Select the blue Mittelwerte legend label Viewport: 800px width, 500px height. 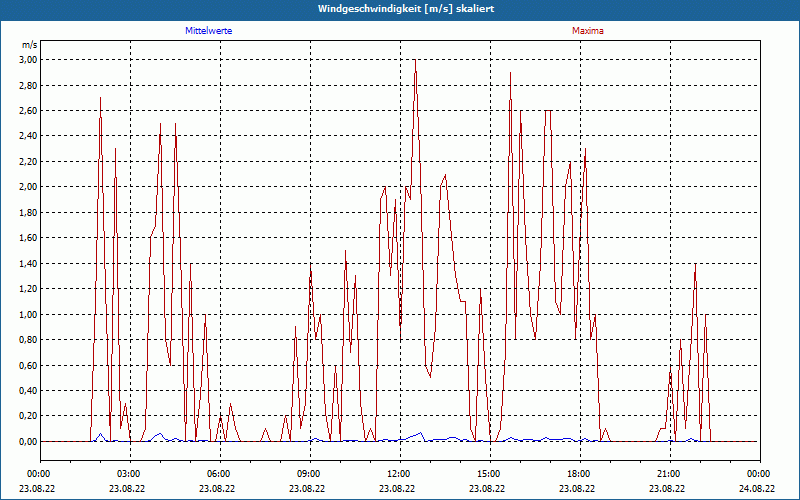pyautogui.click(x=208, y=31)
